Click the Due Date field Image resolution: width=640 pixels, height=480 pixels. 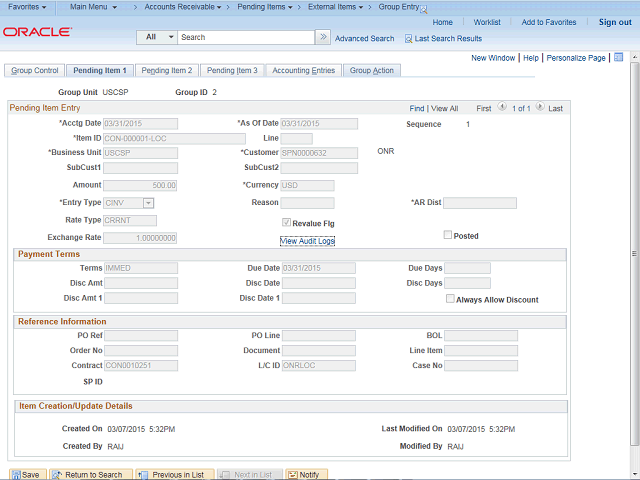319,268
